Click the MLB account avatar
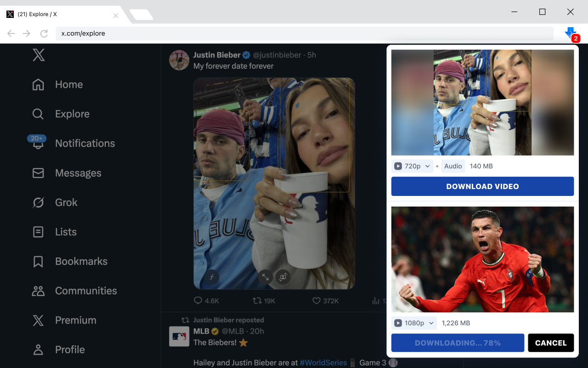Image resolution: width=588 pixels, height=368 pixels. pyautogui.click(x=179, y=337)
